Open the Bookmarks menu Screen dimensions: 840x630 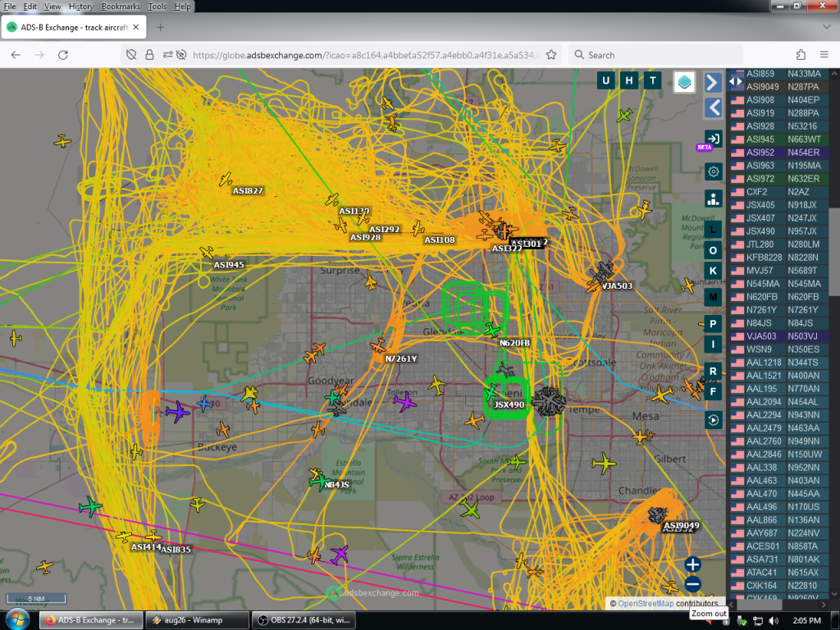click(121, 7)
